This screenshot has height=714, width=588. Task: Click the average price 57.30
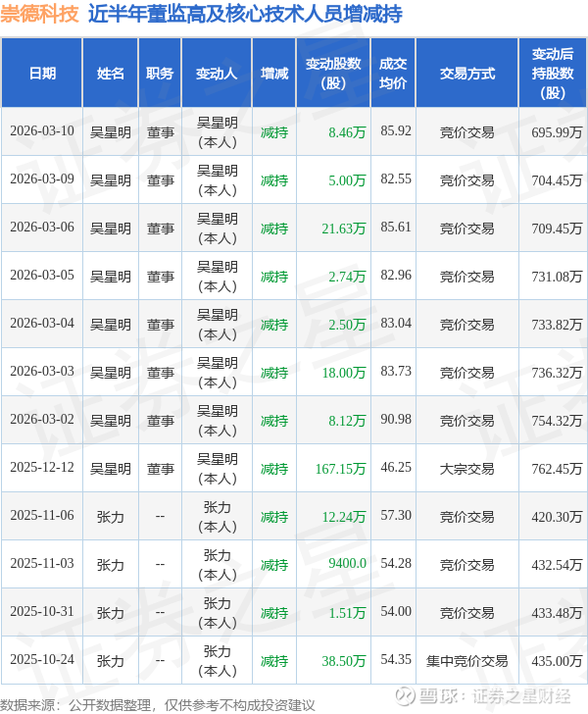396,516
